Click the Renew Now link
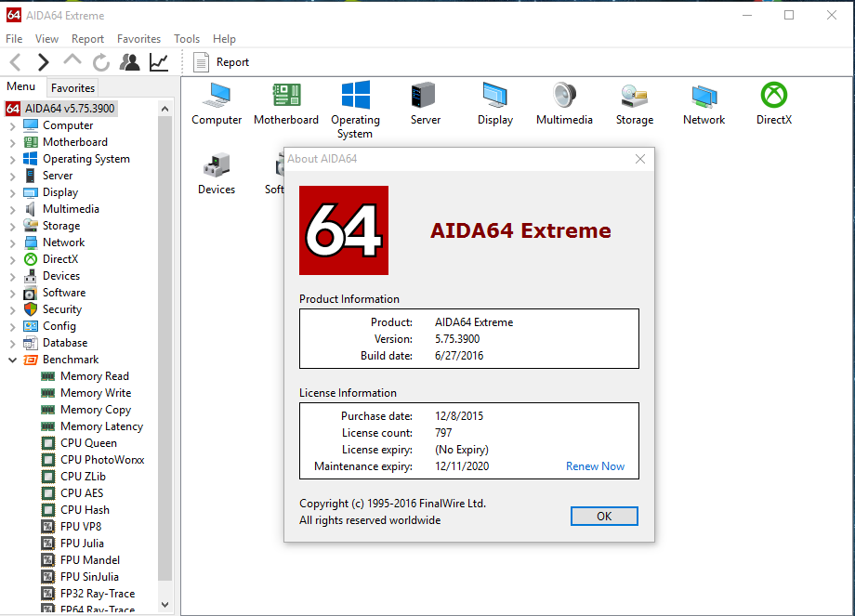The height and width of the screenshot is (616, 855). [595, 465]
